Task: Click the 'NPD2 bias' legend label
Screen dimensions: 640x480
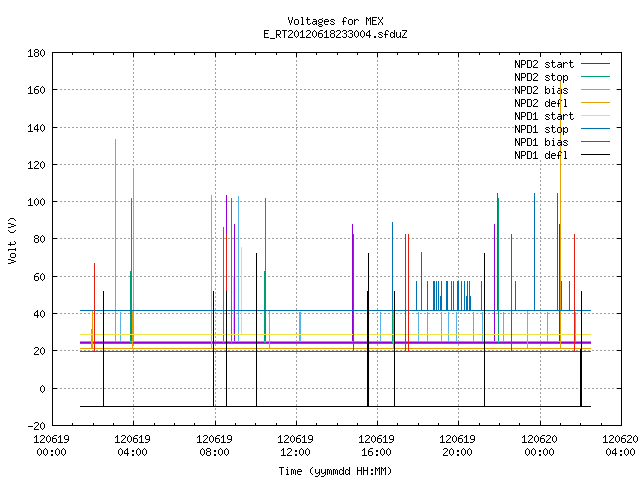Action: click(541, 90)
